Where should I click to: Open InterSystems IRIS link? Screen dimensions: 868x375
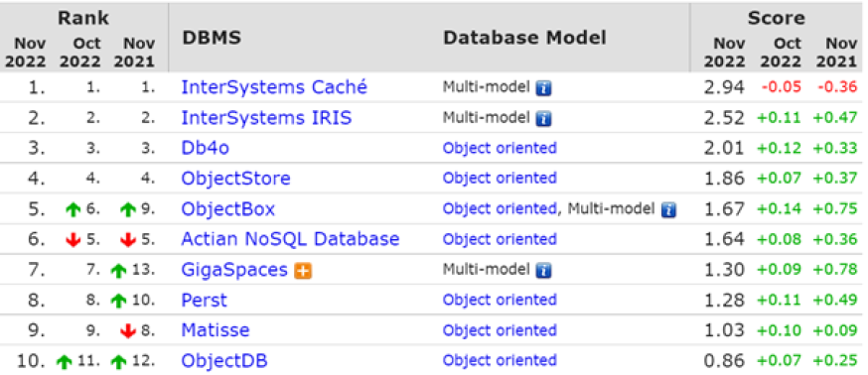(x=266, y=118)
